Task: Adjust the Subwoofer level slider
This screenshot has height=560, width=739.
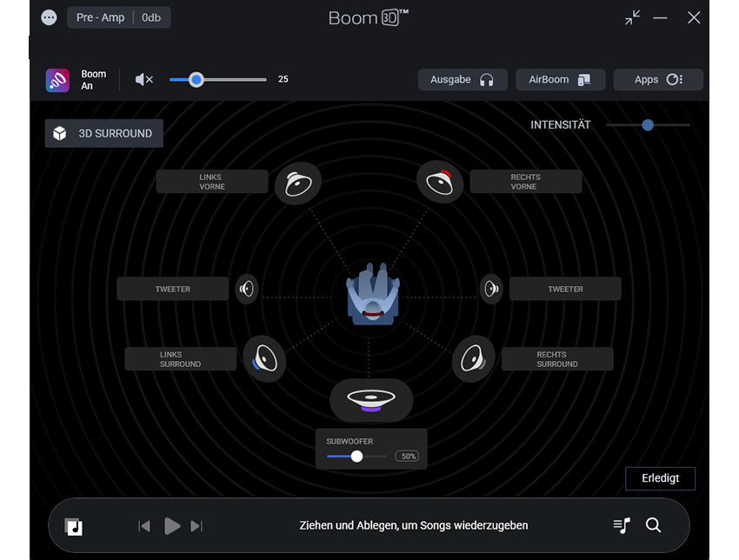Action: [356, 457]
